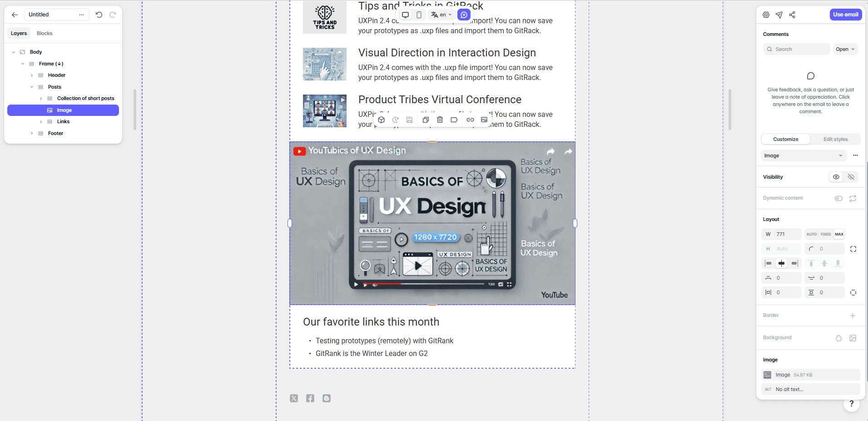Toggle the Dynamic content switch

click(838, 198)
